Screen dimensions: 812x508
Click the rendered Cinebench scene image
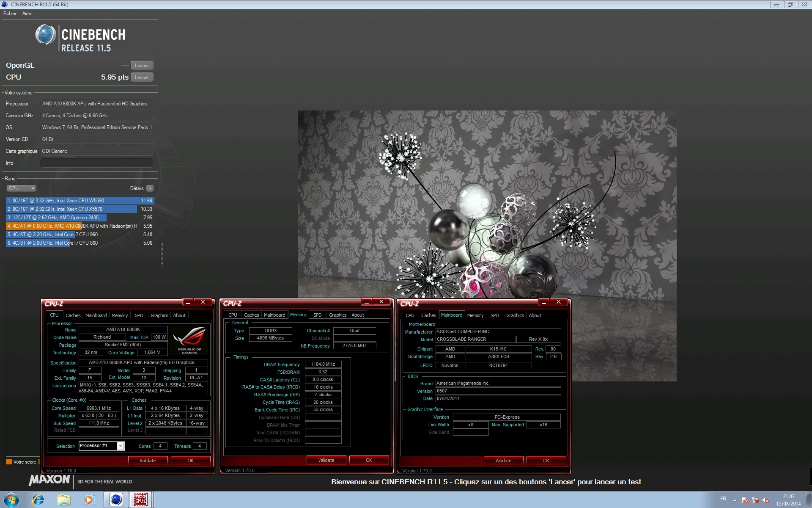[x=487, y=246]
